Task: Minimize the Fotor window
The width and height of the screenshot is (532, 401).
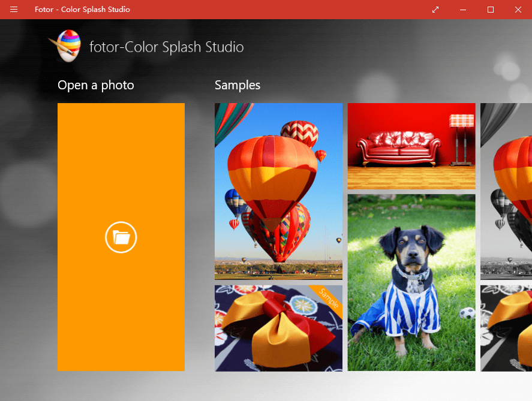Action: pos(463,10)
